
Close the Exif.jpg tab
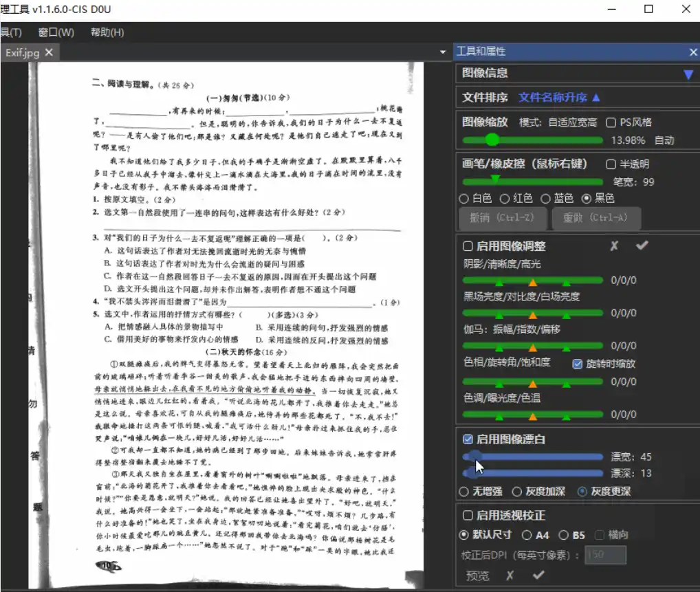coord(49,52)
